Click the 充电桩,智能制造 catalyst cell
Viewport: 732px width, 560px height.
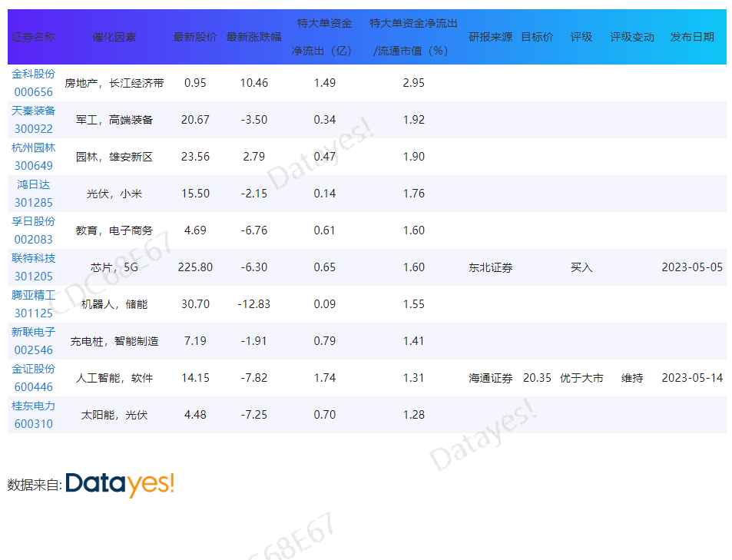[x=114, y=341]
